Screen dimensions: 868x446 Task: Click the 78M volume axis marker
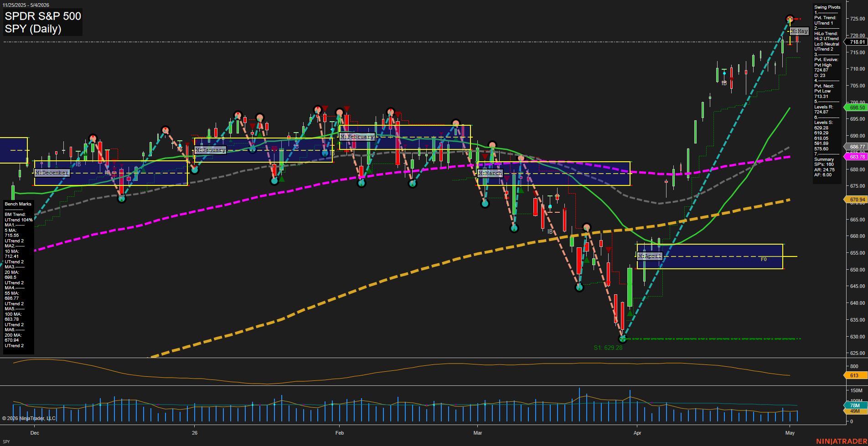point(855,405)
